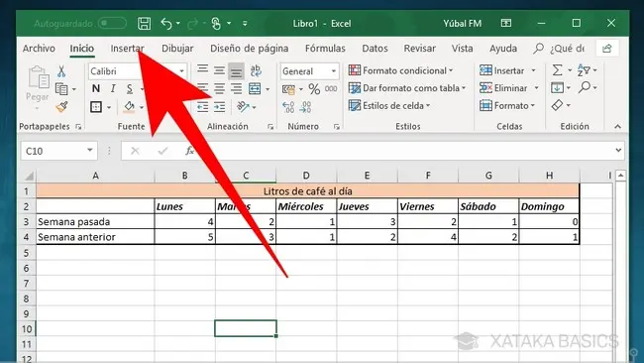This screenshot has width=644, height=363.
Task: Open Dar formato como tabla
Action: (x=407, y=88)
